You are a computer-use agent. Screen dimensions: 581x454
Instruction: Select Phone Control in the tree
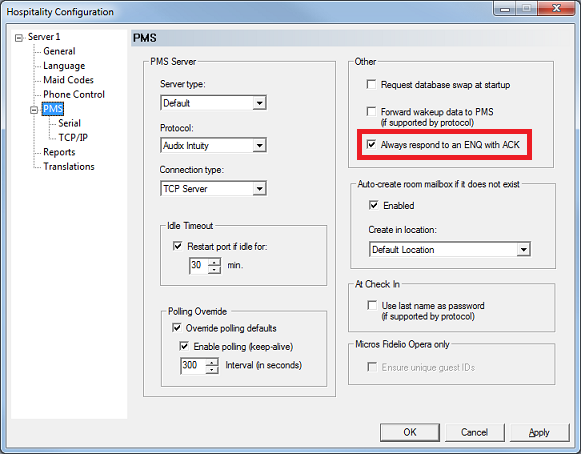[x=74, y=95]
